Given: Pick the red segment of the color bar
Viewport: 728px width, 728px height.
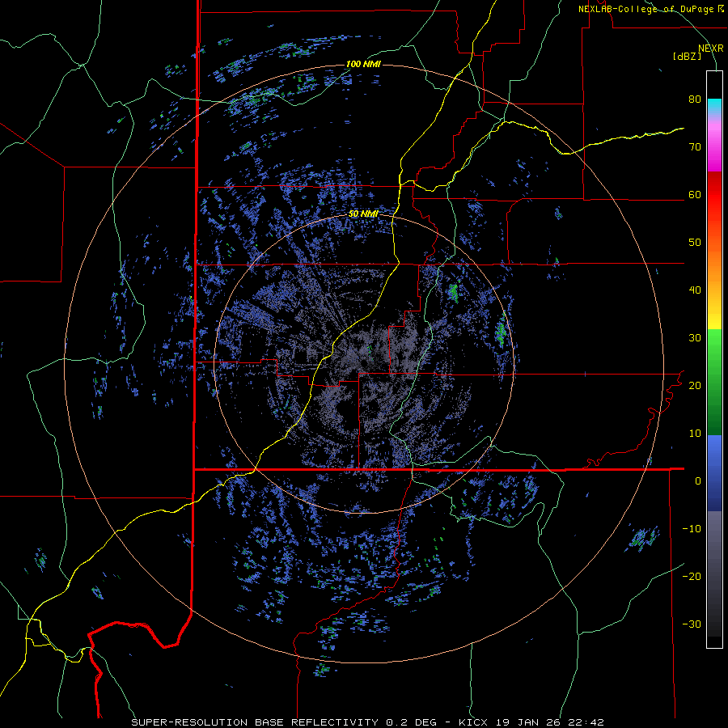Looking at the screenshot, I should [x=714, y=195].
